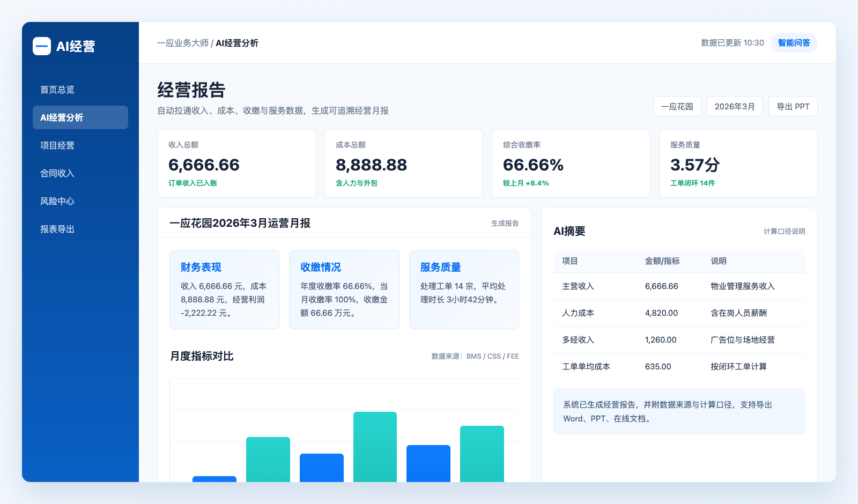Click the 说明 column header
858x504 pixels.
point(719,261)
